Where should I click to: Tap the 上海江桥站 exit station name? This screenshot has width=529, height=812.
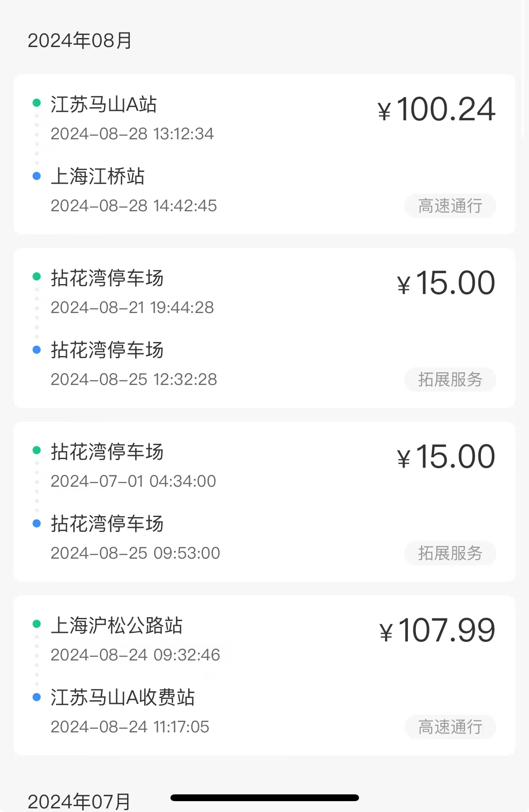[98, 176]
